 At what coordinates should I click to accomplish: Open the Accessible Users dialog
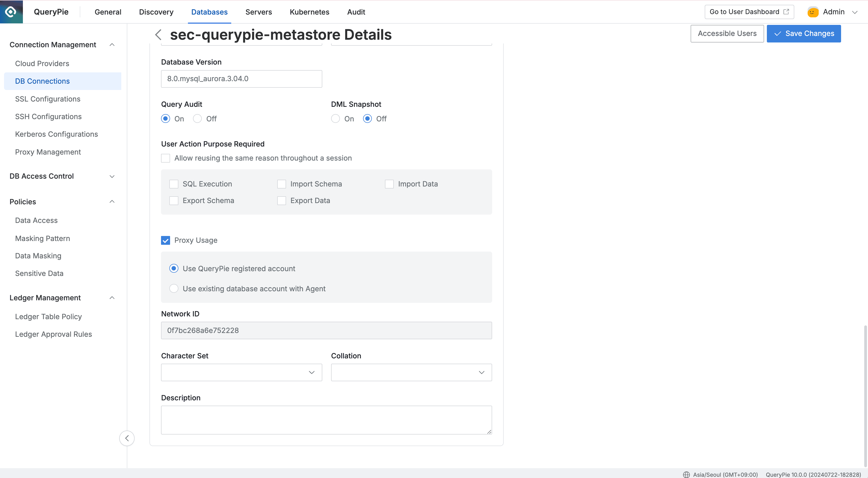[x=727, y=34]
